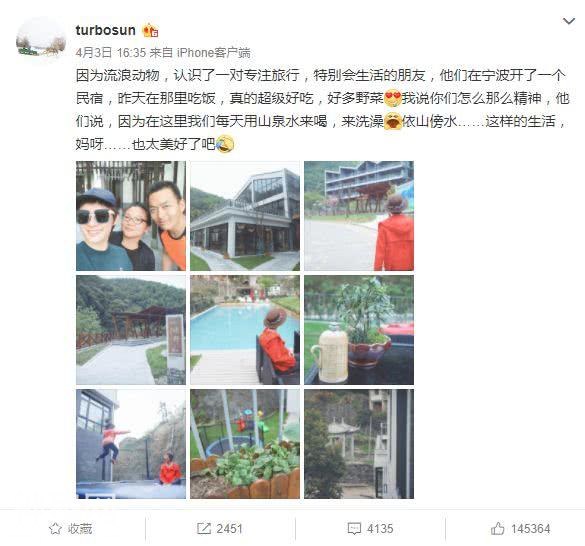Screen dimensions: 585x546
Task: View the ceramic jug and plant photo
Action: (359, 330)
